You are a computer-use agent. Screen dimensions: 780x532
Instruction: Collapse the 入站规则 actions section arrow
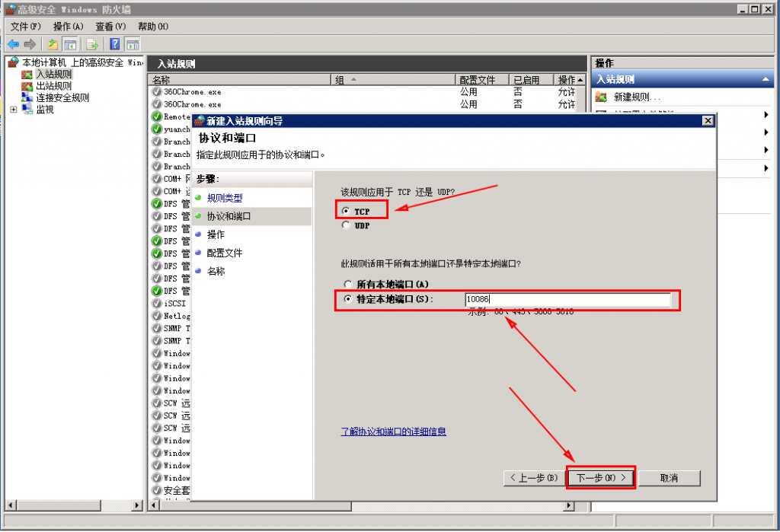click(765, 80)
